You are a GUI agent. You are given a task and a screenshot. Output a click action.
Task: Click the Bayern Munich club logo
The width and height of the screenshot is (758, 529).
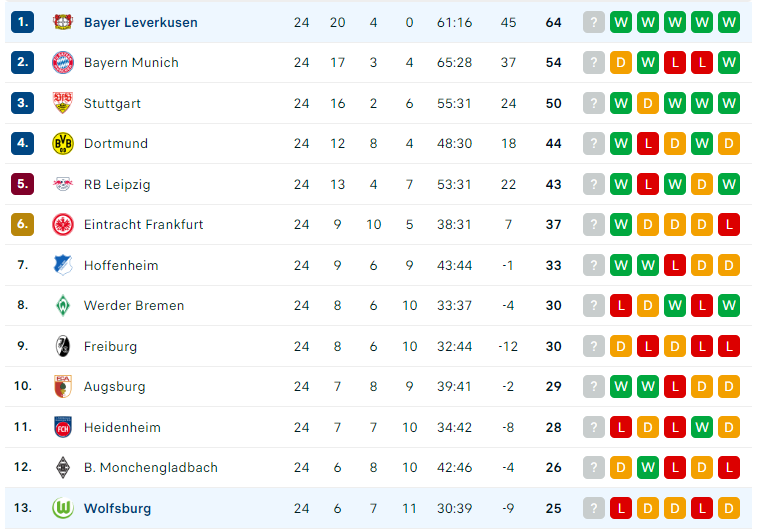(x=63, y=62)
